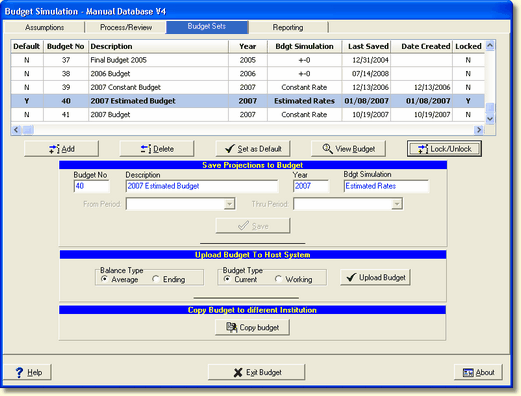Open the Thru Period dropdown
521x396 pixels.
point(397,204)
